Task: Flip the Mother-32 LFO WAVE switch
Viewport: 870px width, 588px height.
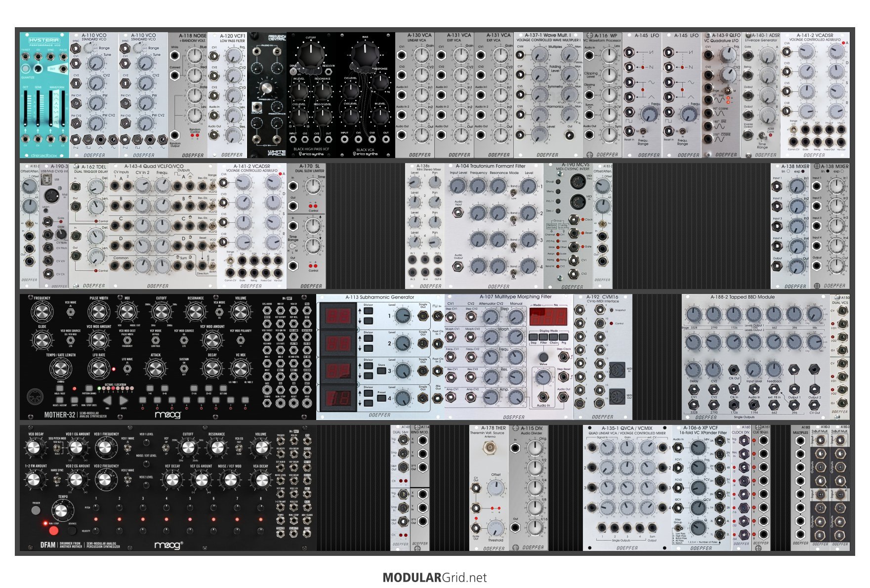Action: 127,369
